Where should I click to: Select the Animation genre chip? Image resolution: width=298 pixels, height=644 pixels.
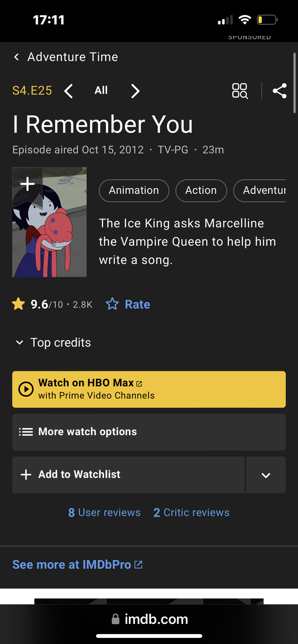tap(134, 191)
